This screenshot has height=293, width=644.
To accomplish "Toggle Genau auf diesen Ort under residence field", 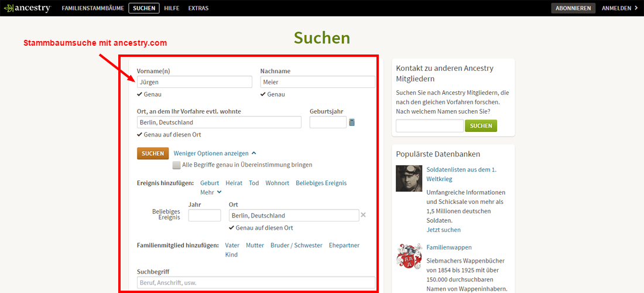I will [169, 135].
